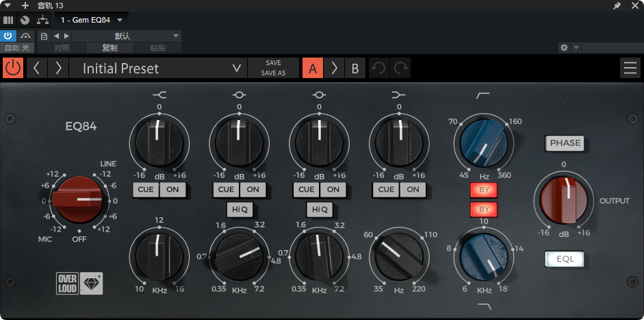Click the second mid band KHz frequency knob
Viewport: 644px width, 320px height.
click(319, 257)
